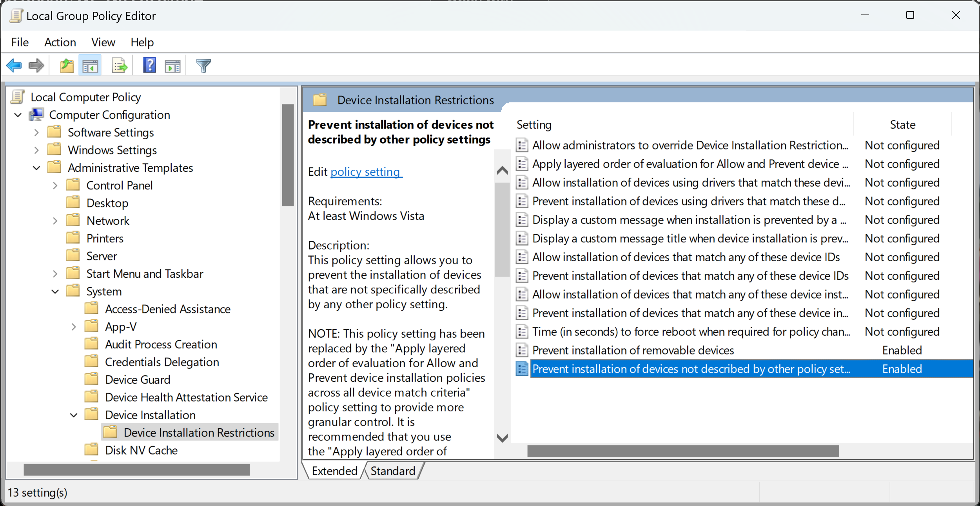The height and width of the screenshot is (506, 980).
Task: Click Enabled state of removable devices row
Action: (902, 350)
